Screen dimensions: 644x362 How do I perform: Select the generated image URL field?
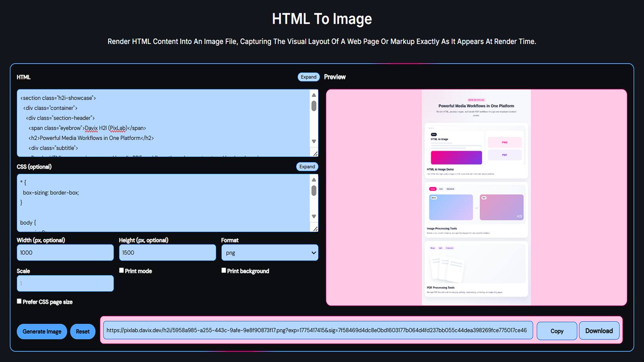(x=318, y=330)
